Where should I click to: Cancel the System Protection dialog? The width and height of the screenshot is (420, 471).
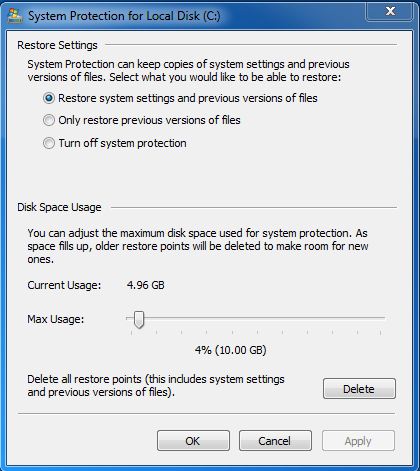pos(275,441)
